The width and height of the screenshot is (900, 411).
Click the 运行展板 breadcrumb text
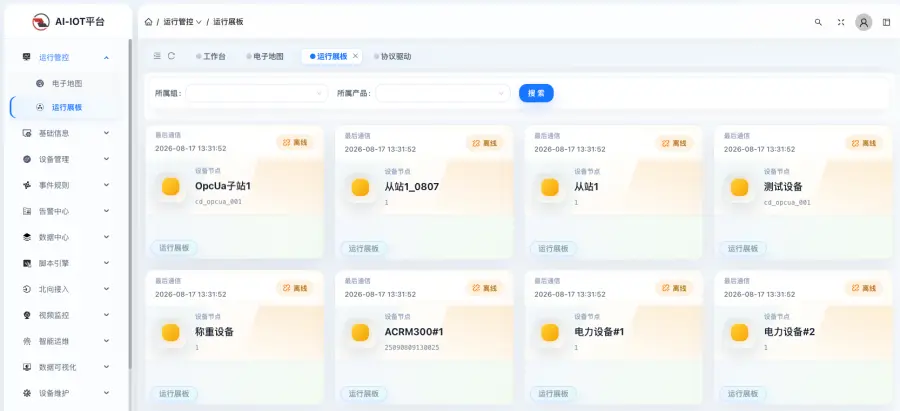(x=228, y=22)
